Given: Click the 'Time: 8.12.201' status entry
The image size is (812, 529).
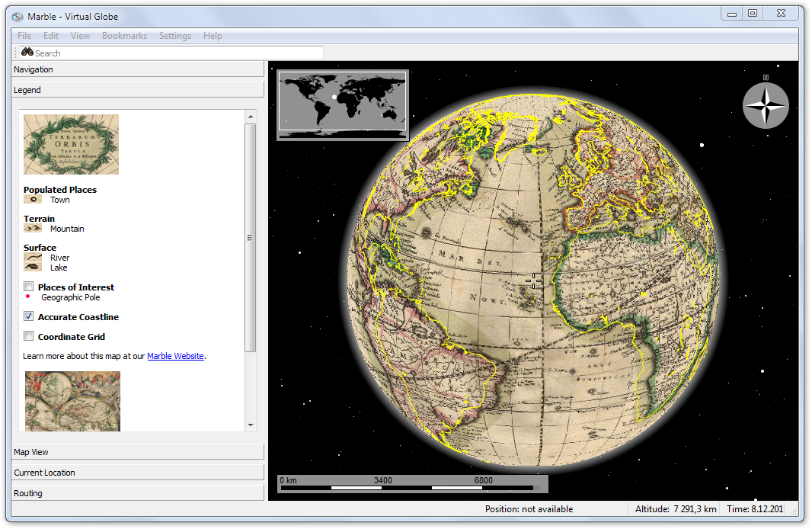Looking at the screenshot, I should point(755,508).
